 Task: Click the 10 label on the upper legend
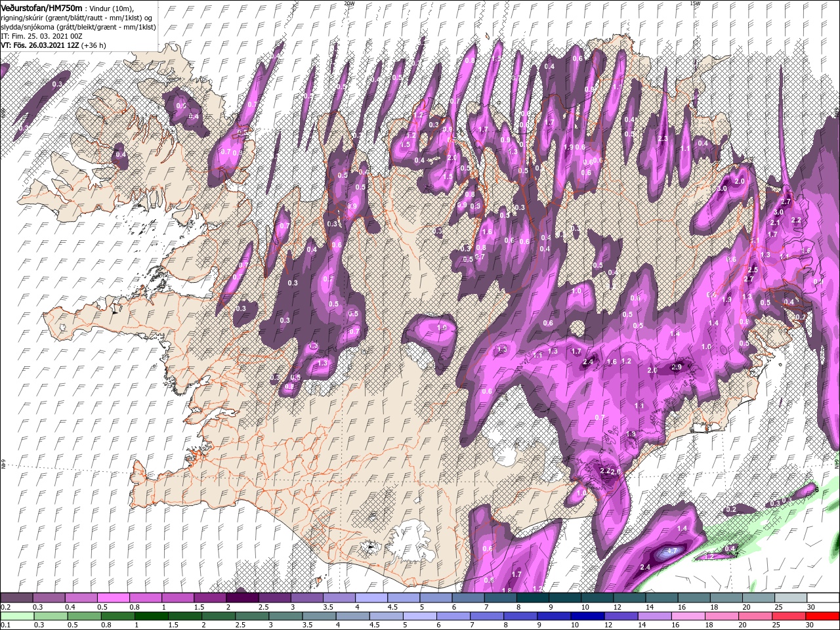pos(585,607)
